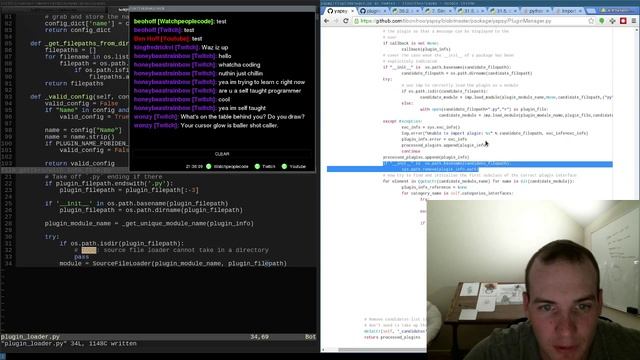Toggle the Twitch connection indicator
The width and height of the screenshot is (640, 360).
tap(257, 167)
